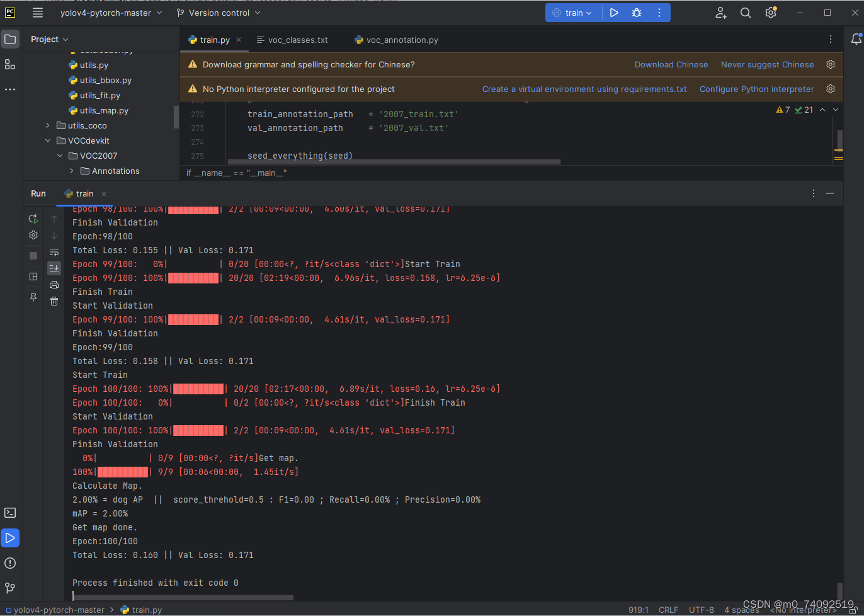This screenshot has width=864, height=616.
Task: Open the Notifications bell
Action: 856,39
